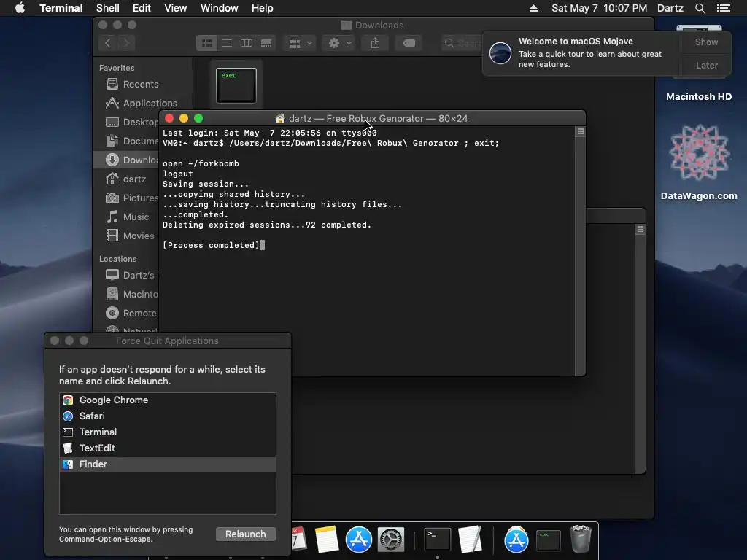This screenshot has height=560, width=747.
Task: Switch Finder to column view
Action: 247,43
